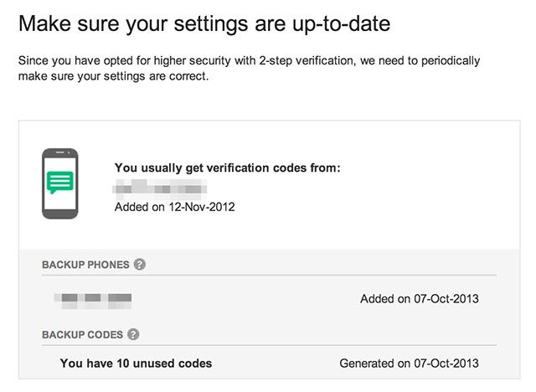
Task: Select the blurred primary phone number
Action: [161, 186]
